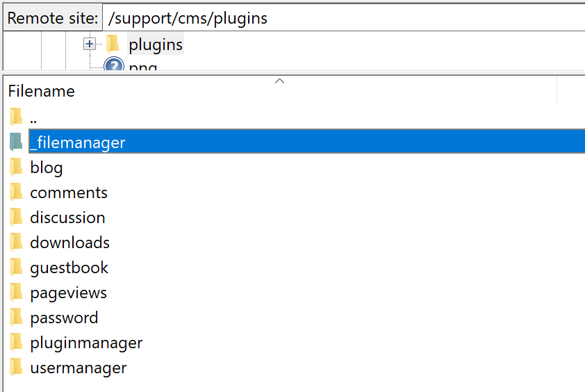
Task: Select the pageviews folder name
Action: click(x=68, y=293)
